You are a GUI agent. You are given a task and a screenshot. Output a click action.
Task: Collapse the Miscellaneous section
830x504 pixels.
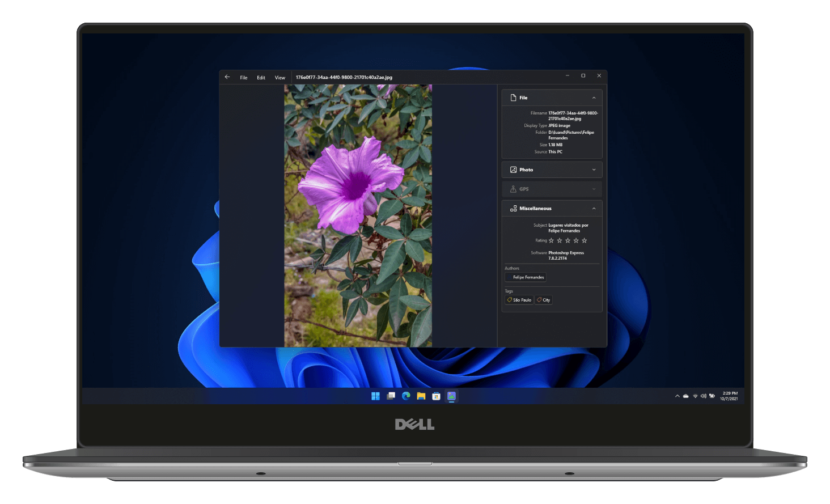pyautogui.click(x=594, y=208)
